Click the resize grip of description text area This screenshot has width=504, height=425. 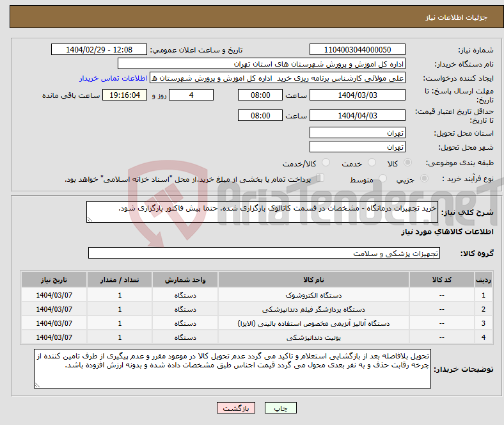[x=90, y=220]
